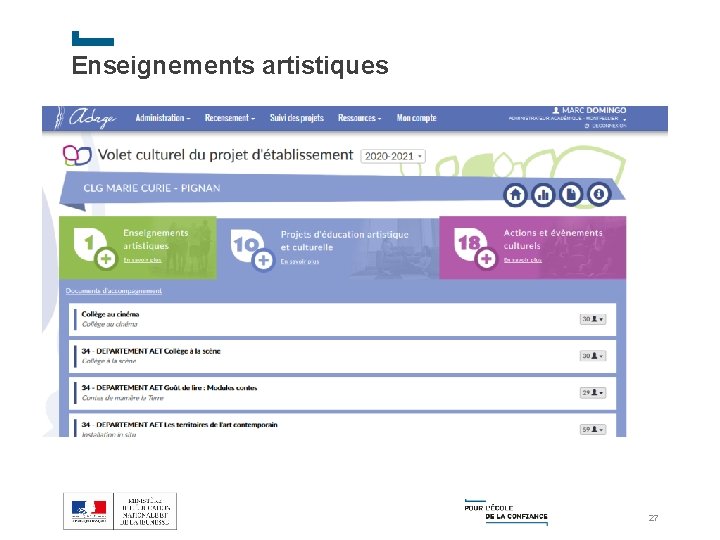720x540 pixels.
Task: Click En savoir plus under Actions et événements
Action: click(523, 260)
